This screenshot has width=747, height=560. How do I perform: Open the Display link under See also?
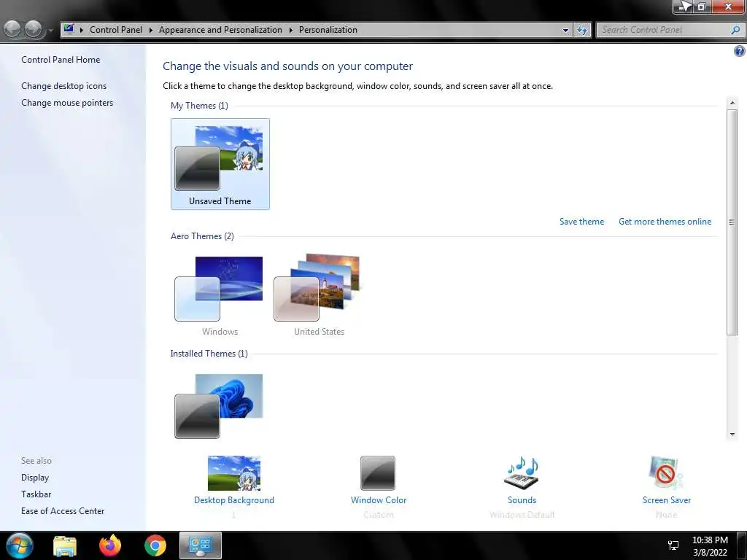[35, 478]
